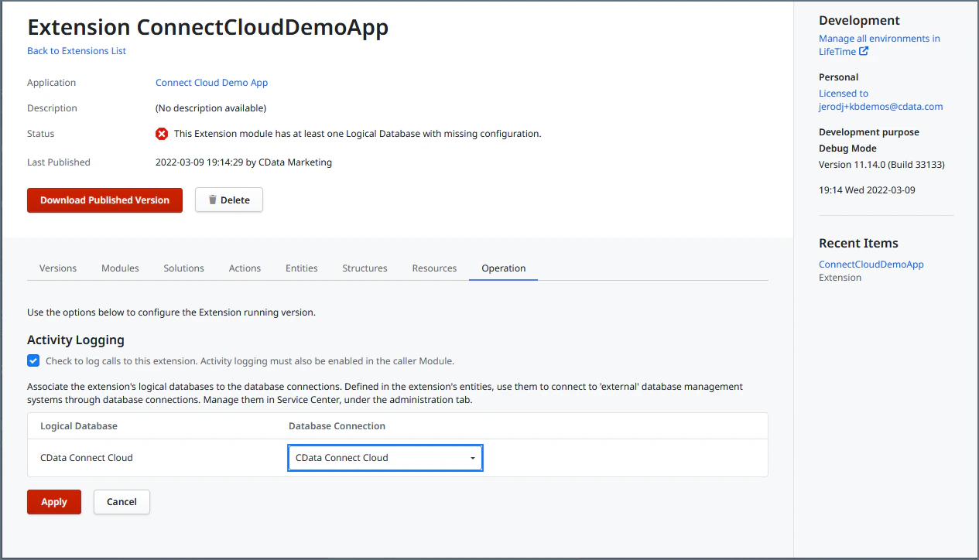Click the missing configuration status message
This screenshot has height=560, width=979.
tap(358, 134)
